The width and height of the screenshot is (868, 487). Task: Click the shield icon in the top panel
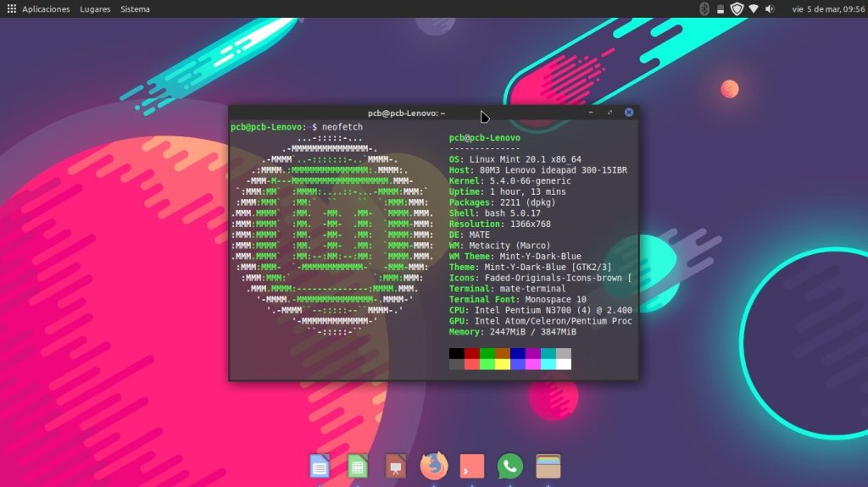click(736, 8)
